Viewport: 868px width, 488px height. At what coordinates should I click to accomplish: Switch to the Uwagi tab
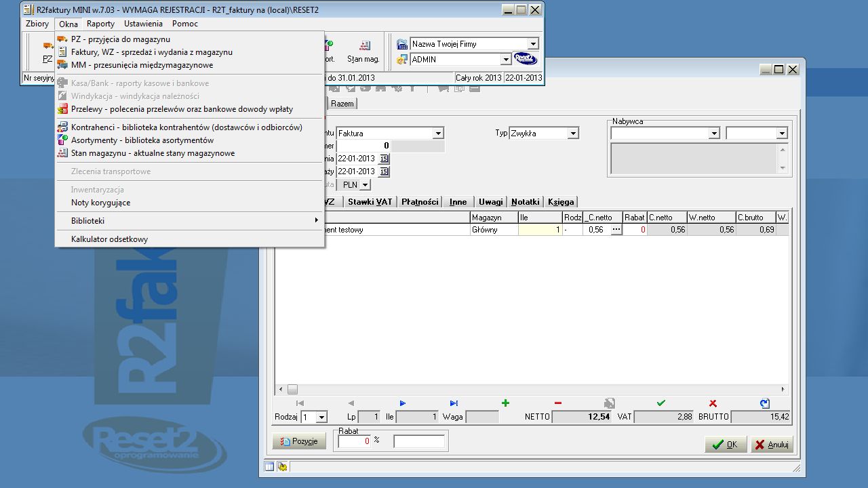click(491, 202)
